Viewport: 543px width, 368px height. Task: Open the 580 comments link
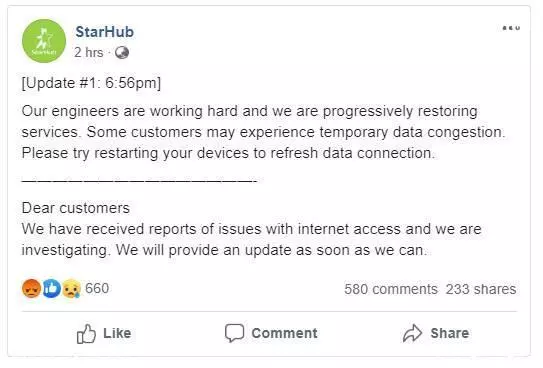pyautogui.click(x=391, y=289)
